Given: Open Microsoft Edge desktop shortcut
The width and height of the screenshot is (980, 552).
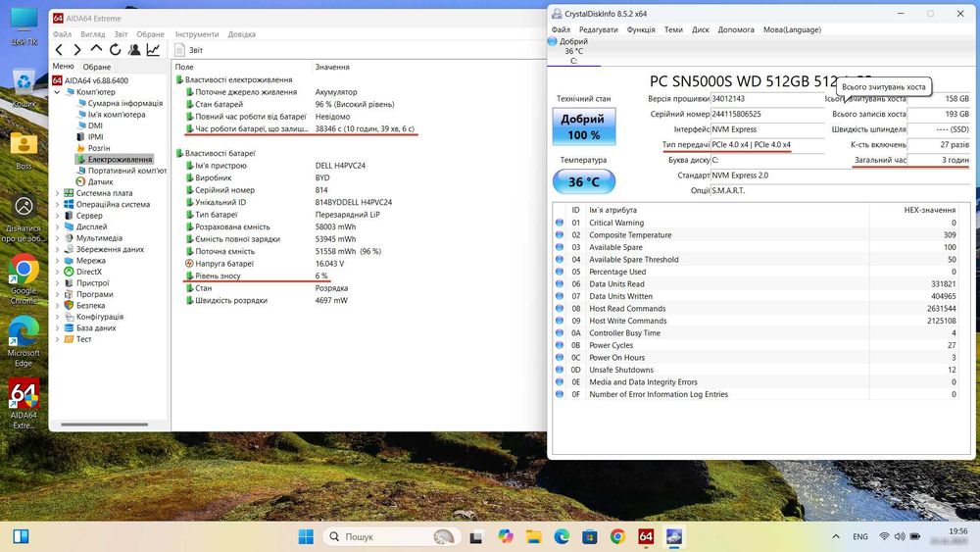Looking at the screenshot, I should click(x=24, y=341).
